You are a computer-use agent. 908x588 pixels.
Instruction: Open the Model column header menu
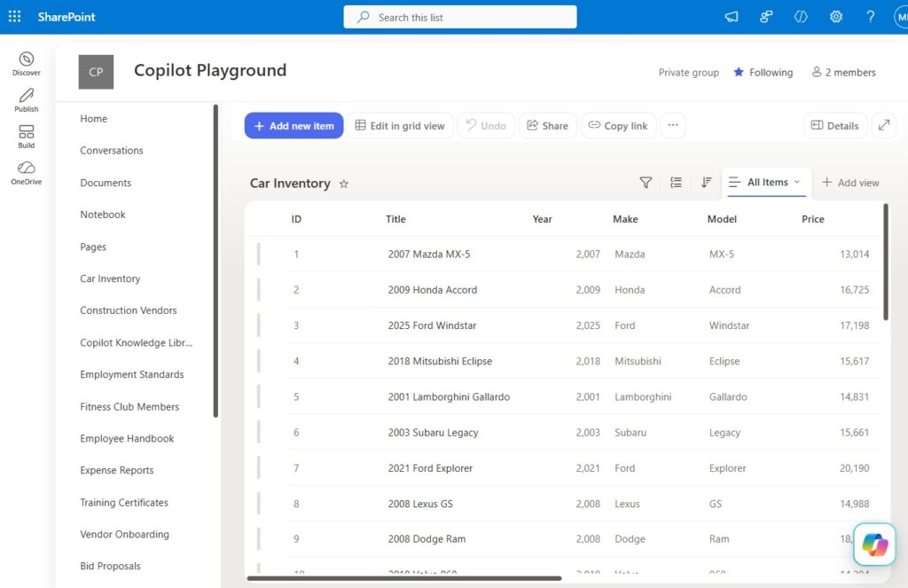point(722,219)
